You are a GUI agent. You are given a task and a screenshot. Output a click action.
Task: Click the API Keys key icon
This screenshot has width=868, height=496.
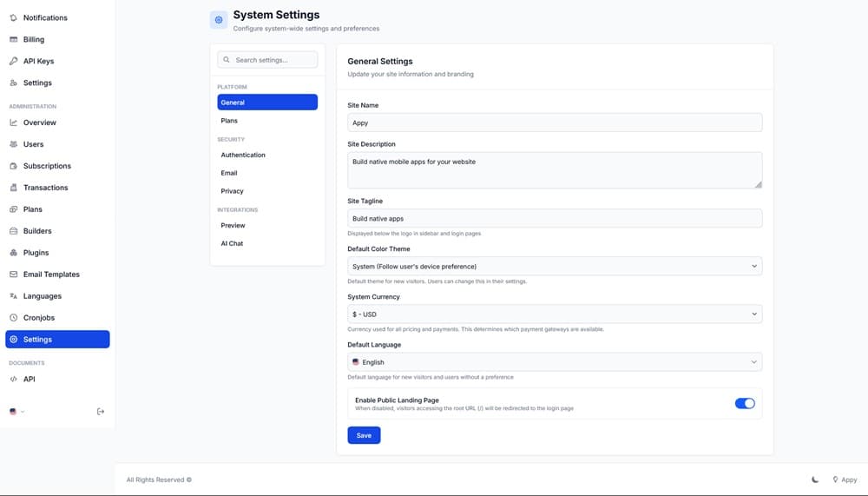coord(13,61)
